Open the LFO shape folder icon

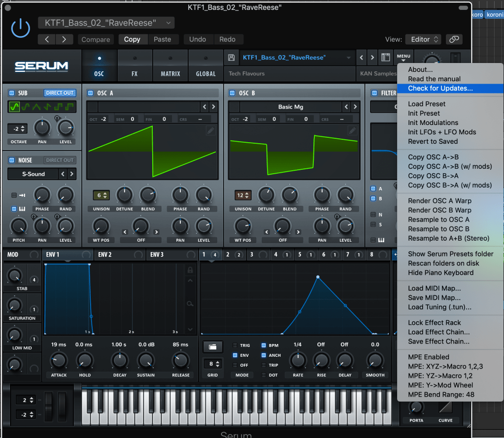click(213, 346)
